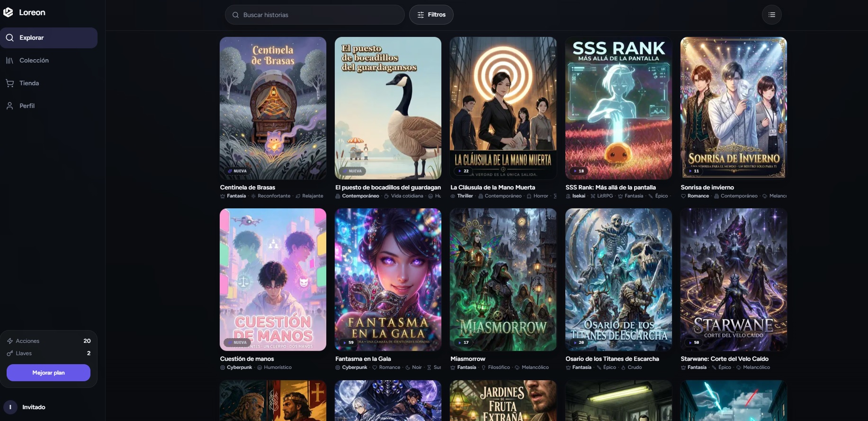Click Thriller tag under Mano Muerta
This screenshot has height=421, width=868.
click(462, 196)
